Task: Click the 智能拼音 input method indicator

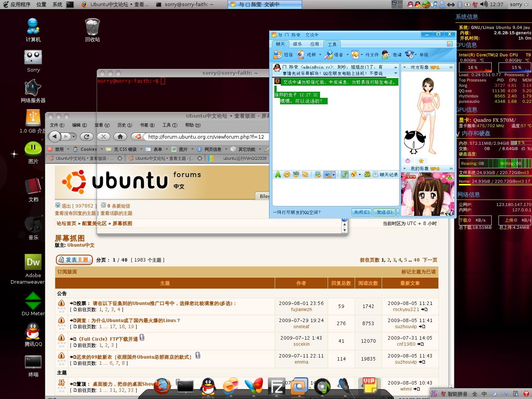Action: (x=454, y=394)
